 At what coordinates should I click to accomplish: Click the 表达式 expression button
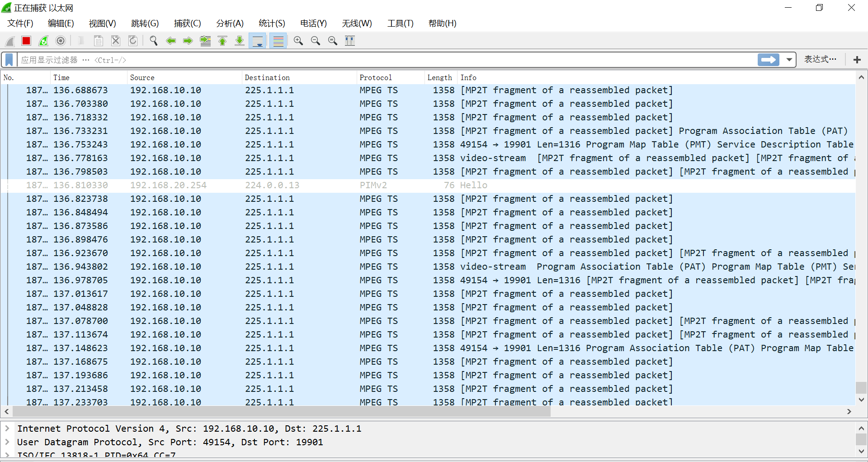[x=820, y=59]
